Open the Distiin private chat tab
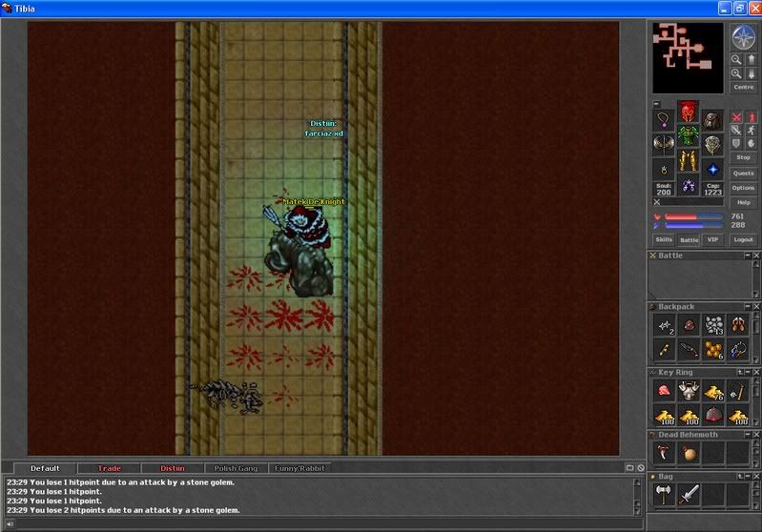 pyautogui.click(x=172, y=468)
